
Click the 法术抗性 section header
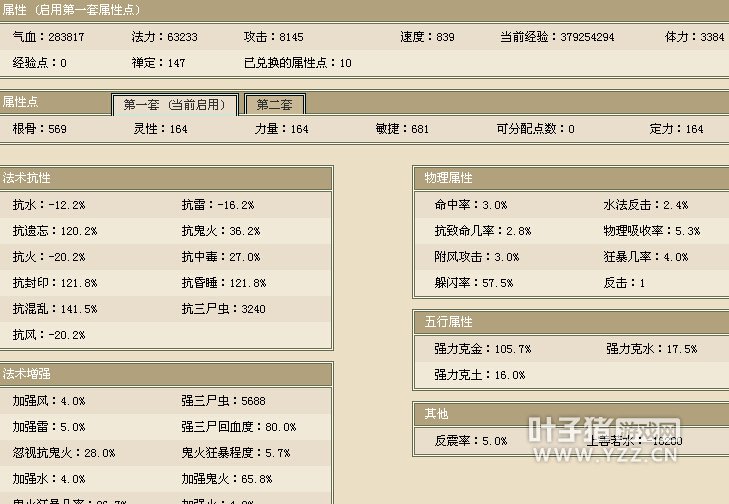pyautogui.click(x=28, y=178)
